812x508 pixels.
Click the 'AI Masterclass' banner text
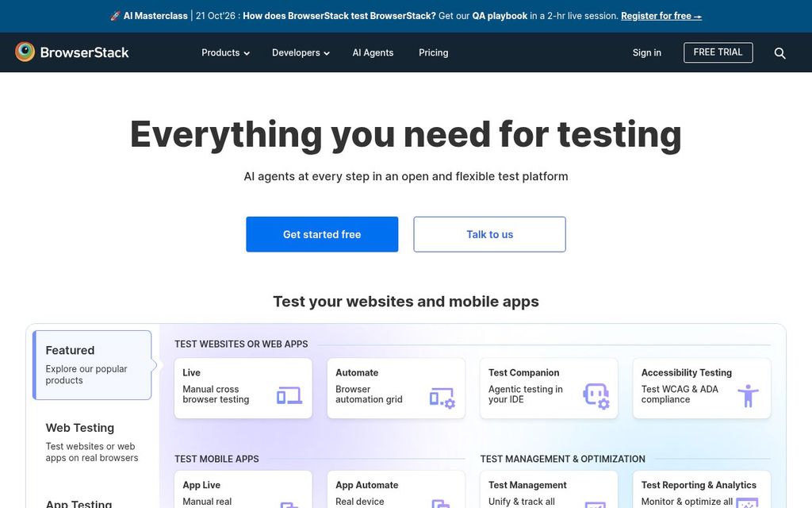click(x=155, y=16)
